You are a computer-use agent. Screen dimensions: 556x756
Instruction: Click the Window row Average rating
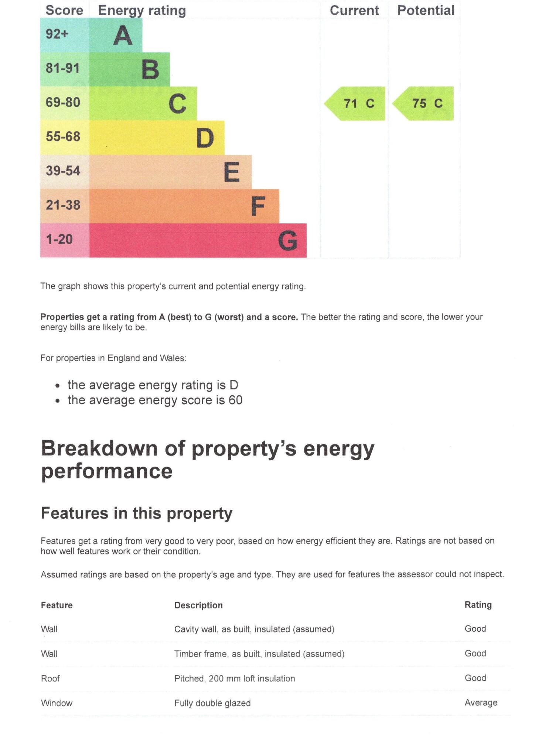click(481, 702)
